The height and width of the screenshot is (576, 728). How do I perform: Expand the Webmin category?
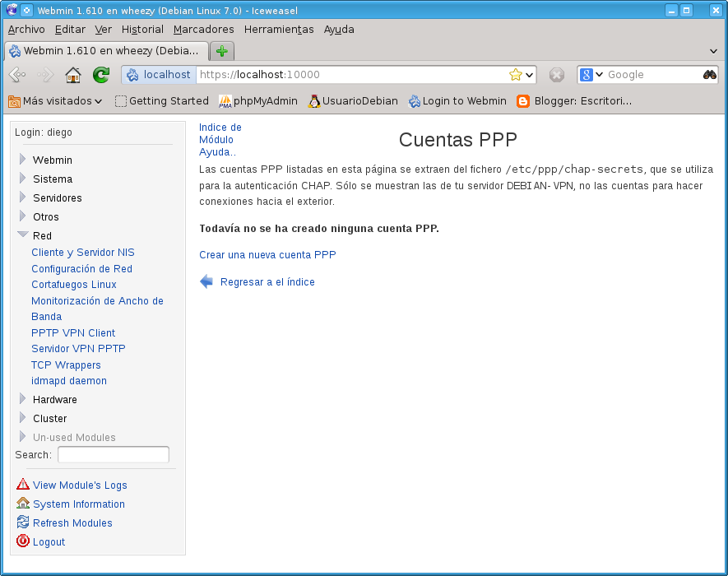point(22,160)
